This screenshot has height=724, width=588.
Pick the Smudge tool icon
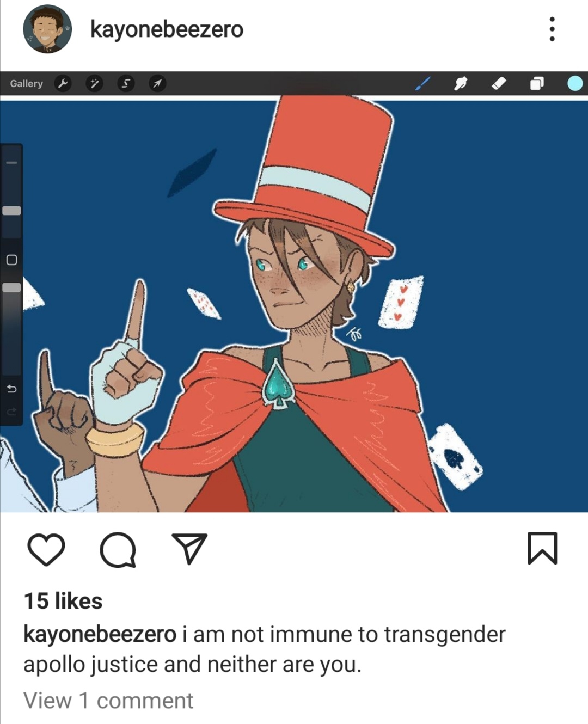(461, 83)
